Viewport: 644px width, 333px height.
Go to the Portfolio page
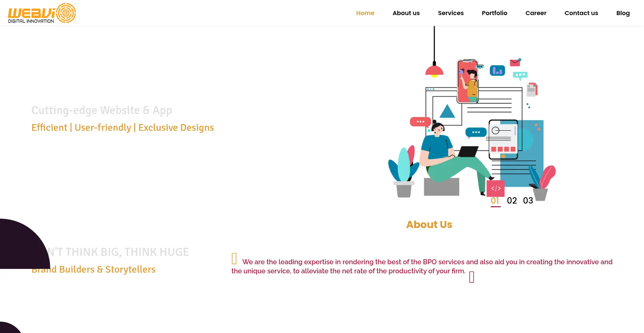coord(494,13)
